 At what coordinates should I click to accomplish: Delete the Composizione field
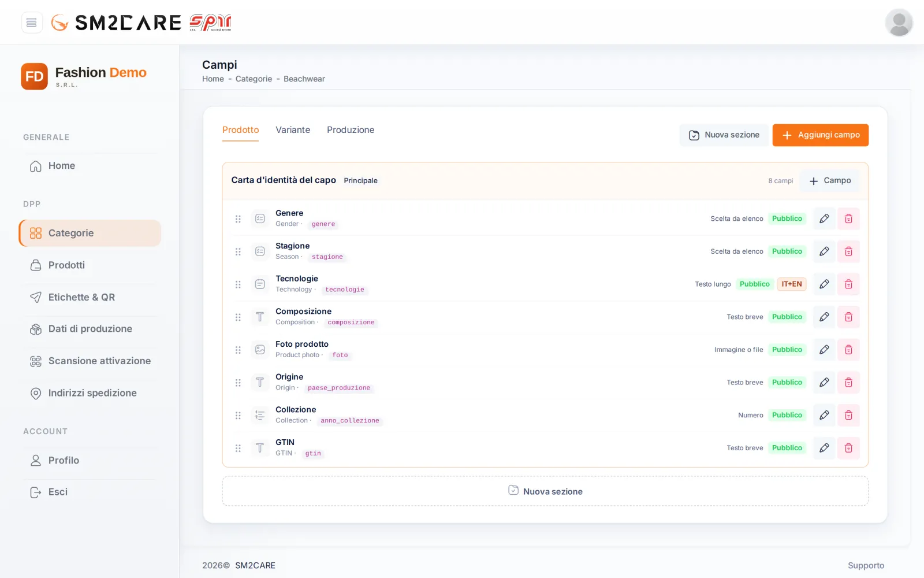(x=848, y=317)
